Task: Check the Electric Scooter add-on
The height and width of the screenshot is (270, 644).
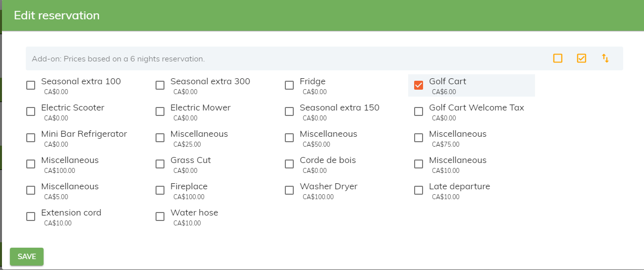Action: 31,111
